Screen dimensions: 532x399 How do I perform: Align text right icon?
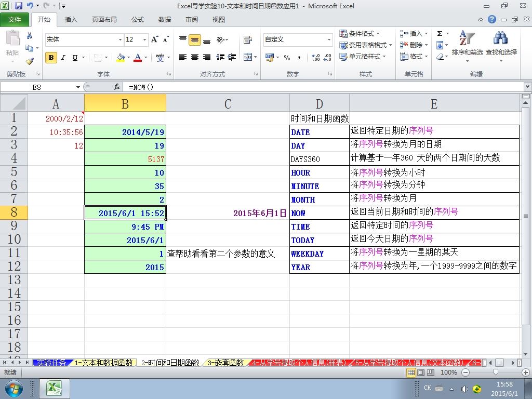coord(207,57)
